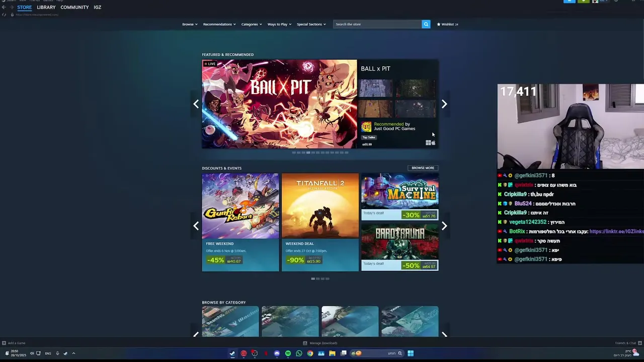Open the BALL x PIT featured banner

[x=279, y=104]
